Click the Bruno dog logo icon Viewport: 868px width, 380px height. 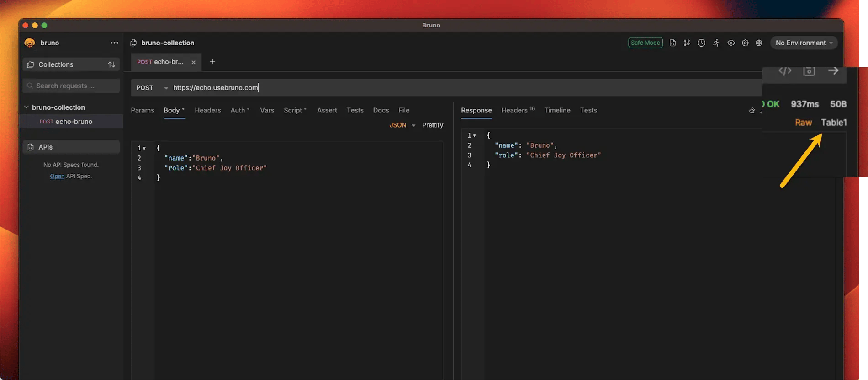pos(30,43)
